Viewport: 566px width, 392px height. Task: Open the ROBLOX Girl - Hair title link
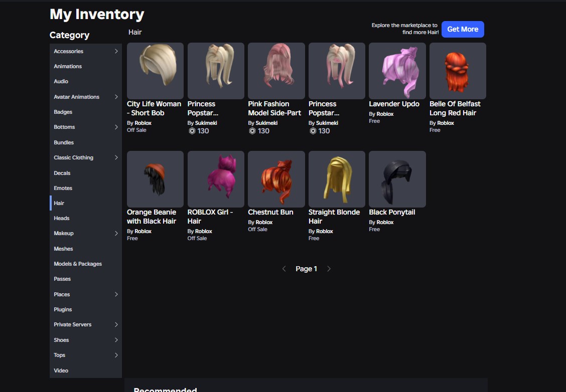pos(210,217)
